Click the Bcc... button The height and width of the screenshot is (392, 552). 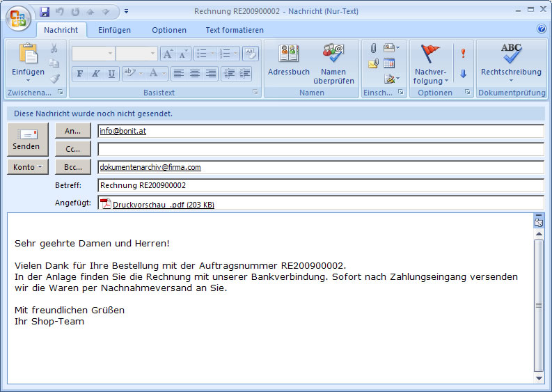click(73, 167)
